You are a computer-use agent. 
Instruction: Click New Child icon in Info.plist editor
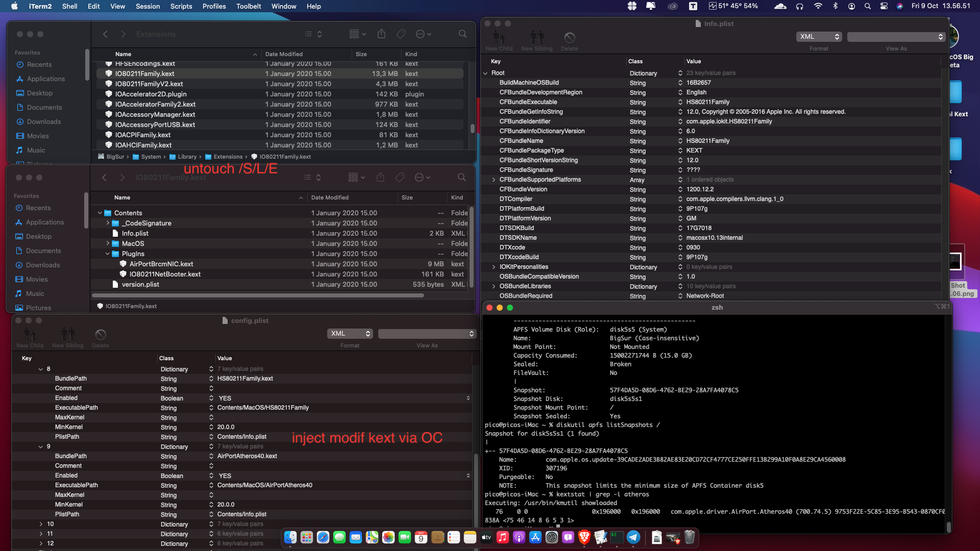tap(499, 38)
